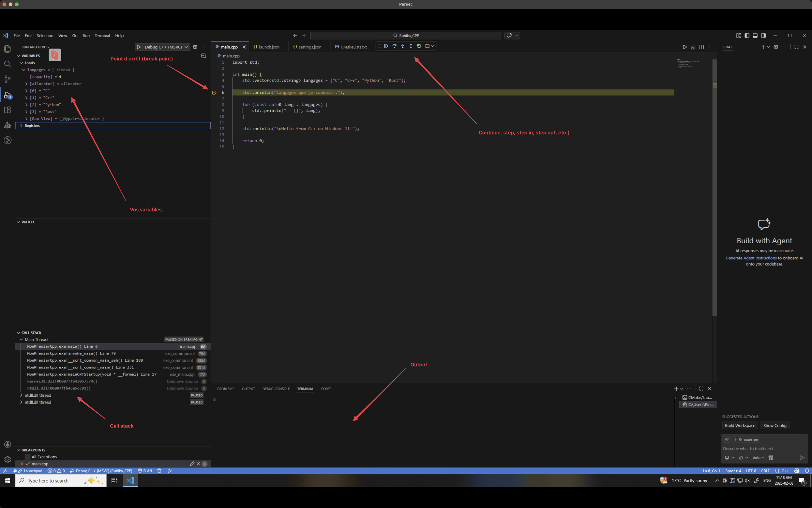Screen dimensions: 812x508
Task: Enable All Exceptions breakpoint checkbox
Action: pyautogui.click(x=28, y=457)
